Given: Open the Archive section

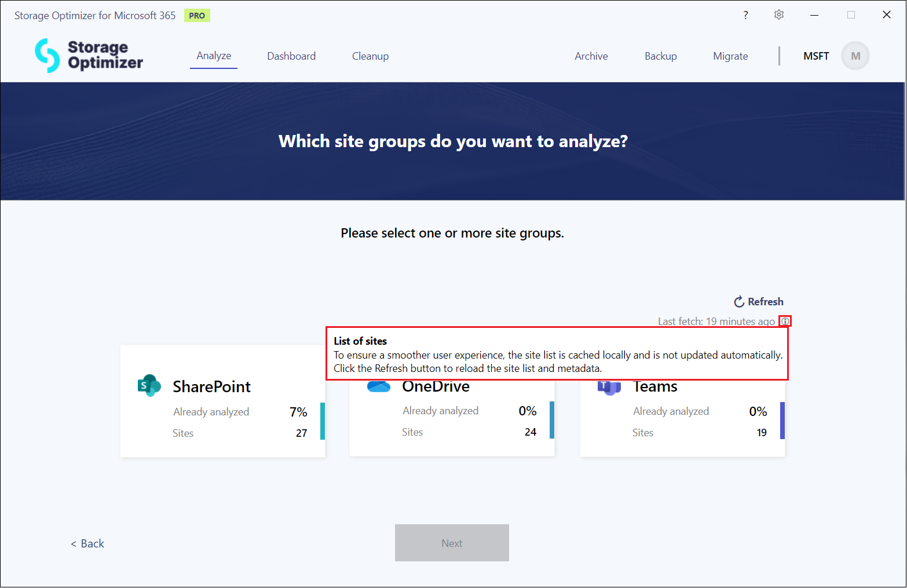Looking at the screenshot, I should point(591,56).
